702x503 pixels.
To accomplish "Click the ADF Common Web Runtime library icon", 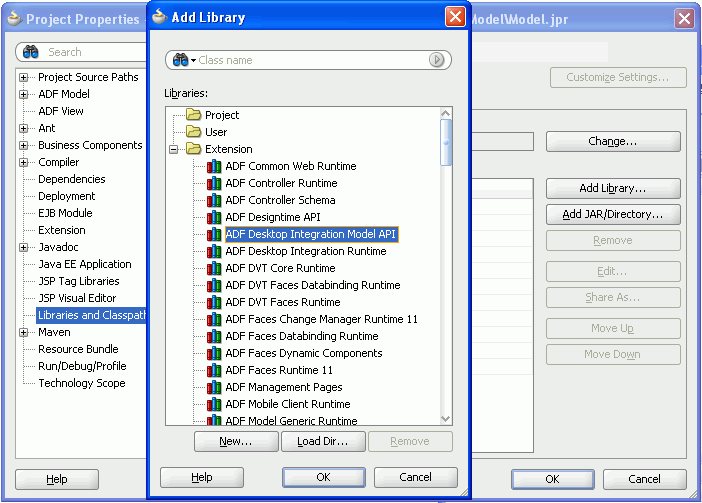I will [214, 166].
